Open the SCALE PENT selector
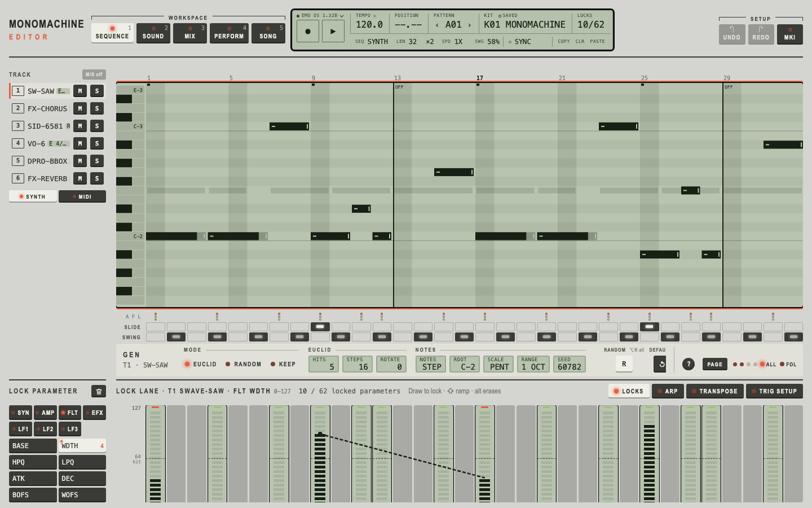 [498, 364]
